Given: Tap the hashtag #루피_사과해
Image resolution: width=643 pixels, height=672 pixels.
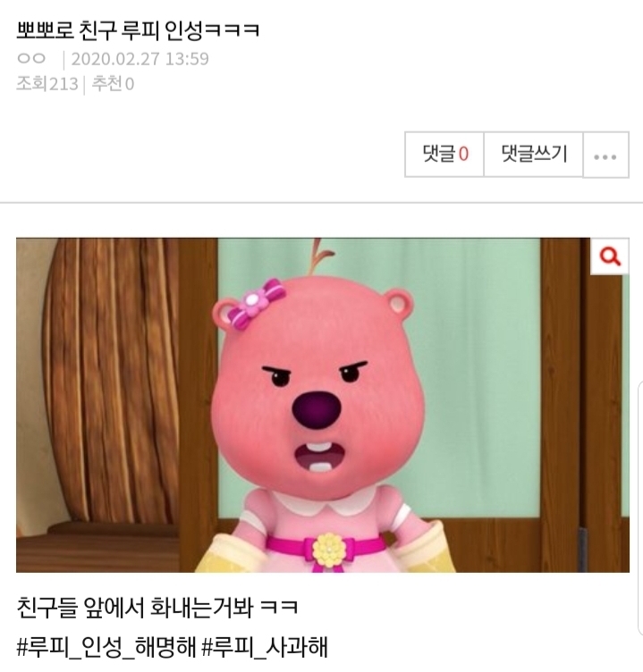Looking at the screenshot, I should [265, 647].
